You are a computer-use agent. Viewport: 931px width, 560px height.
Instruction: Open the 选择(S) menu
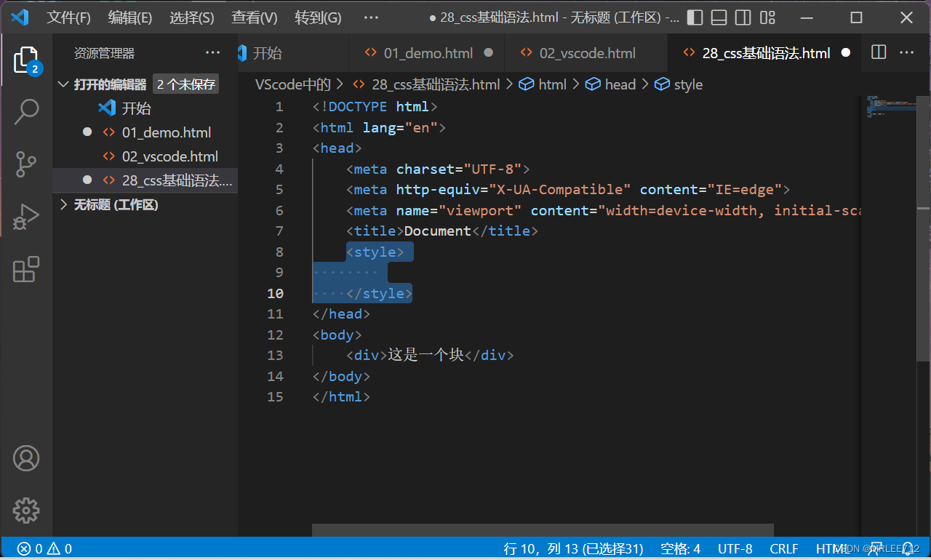click(x=192, y=17)
